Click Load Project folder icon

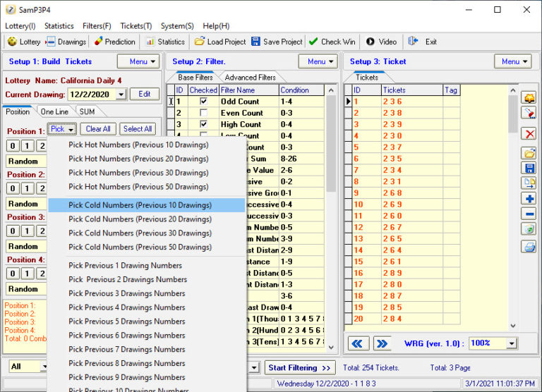(200, 42)
